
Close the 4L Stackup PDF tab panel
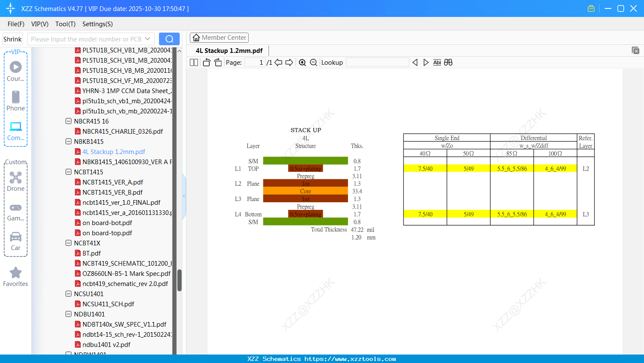(635, 50)
